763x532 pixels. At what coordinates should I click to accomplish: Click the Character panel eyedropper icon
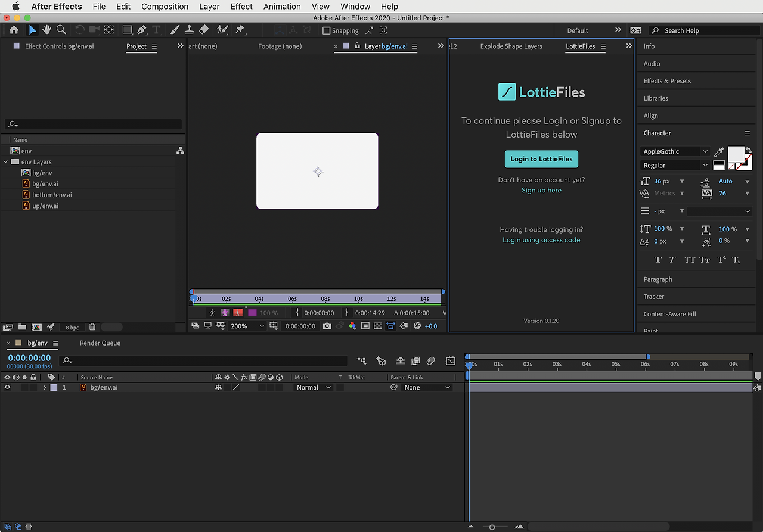(719, 153)
